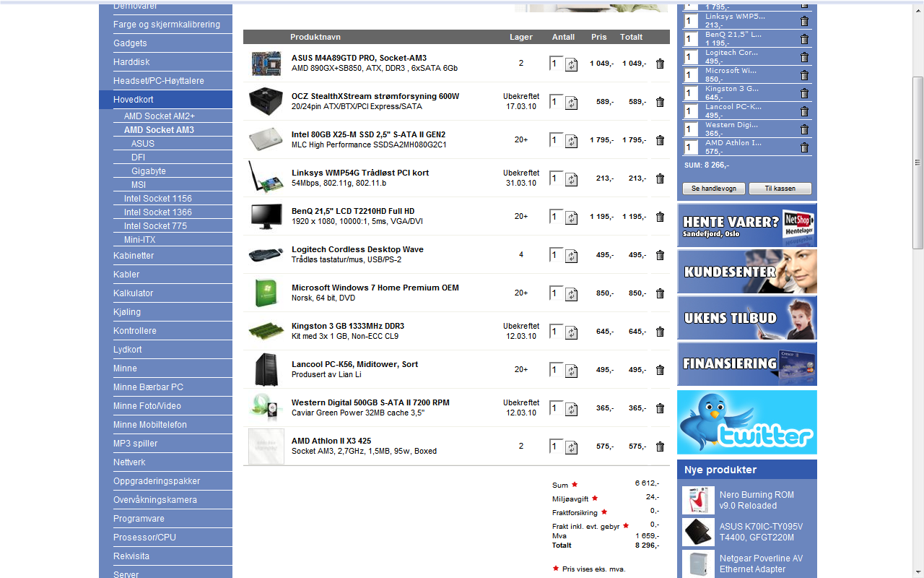Open ASUS K70IC-TY095V product link
Viewport: 924px width, 578px height.
(761, 532)
